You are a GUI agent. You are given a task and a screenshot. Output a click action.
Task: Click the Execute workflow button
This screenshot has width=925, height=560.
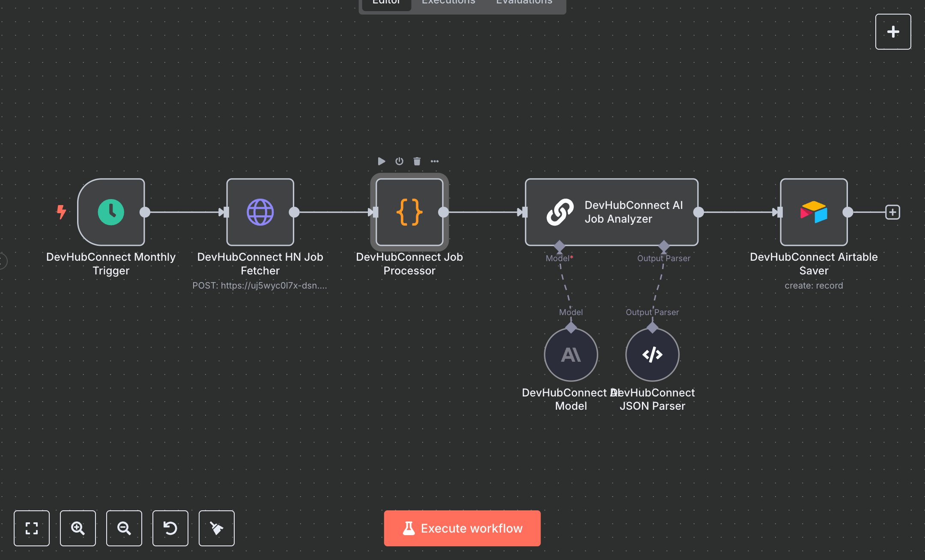pyautogui.click(x=462, y=528)
